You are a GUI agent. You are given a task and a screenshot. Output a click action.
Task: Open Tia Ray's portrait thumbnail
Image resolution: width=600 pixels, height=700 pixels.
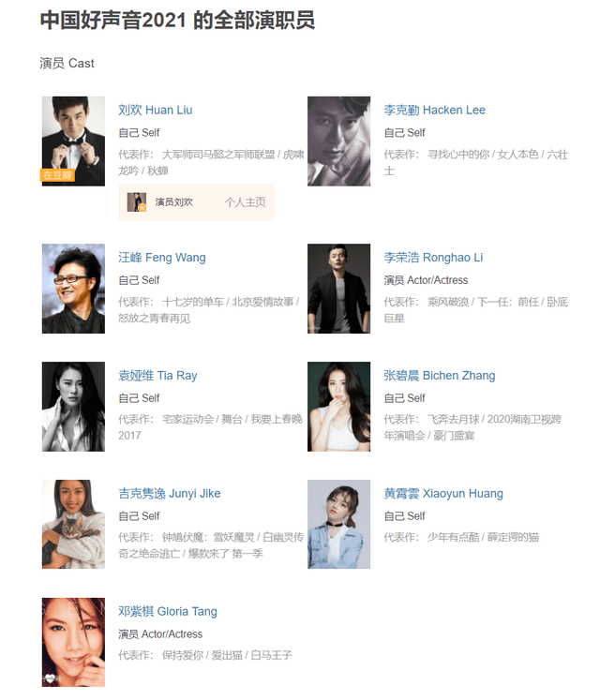(x=73, y=407)
